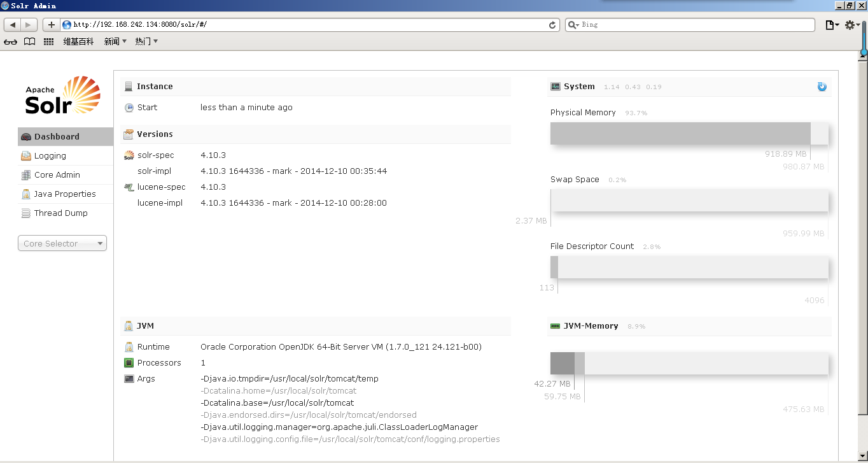The height and width of the screenshot is (463, 868).
Task: Open the browser settings gear menu
Action: click(x=853, y=25)
